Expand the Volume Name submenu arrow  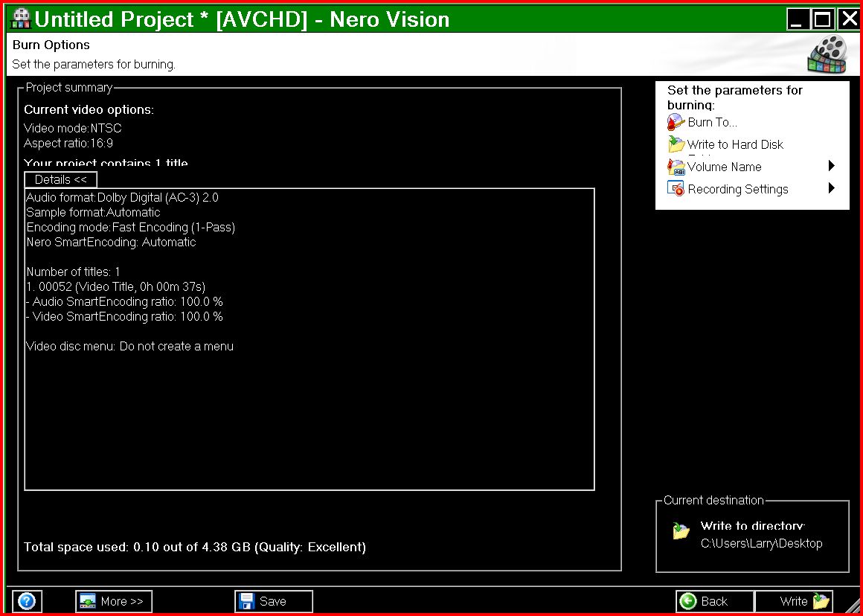coord(832,167)
